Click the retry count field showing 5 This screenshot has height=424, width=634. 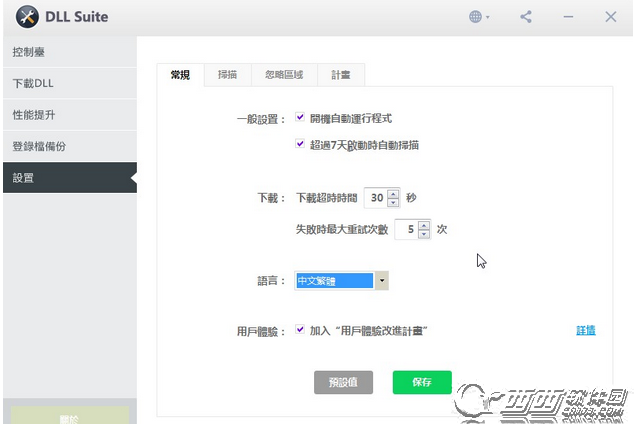[x=407, y=229]
